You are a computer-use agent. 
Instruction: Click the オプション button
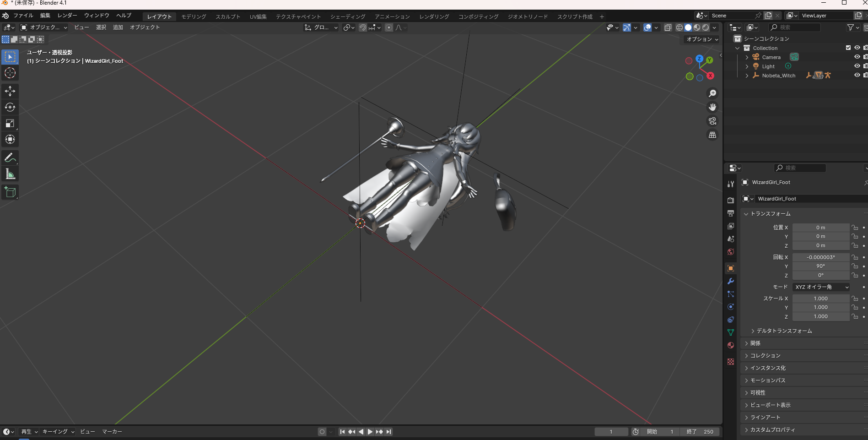click(702, 39)
